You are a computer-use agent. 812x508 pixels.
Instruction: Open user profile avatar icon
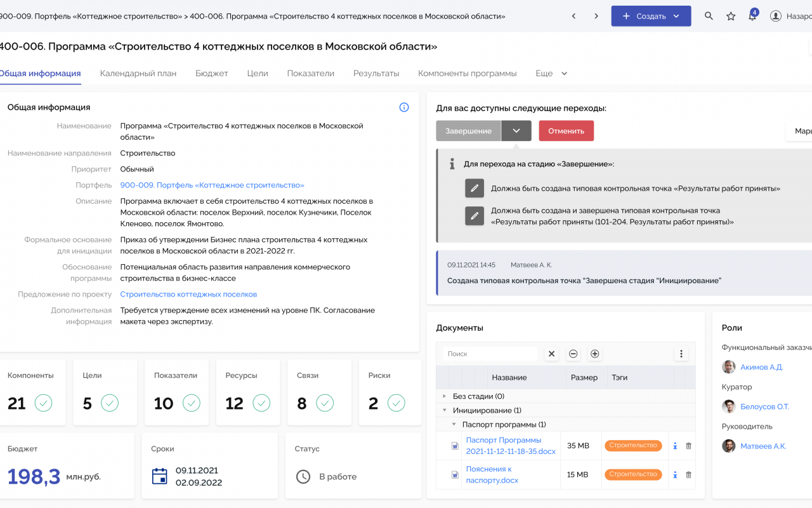click(775, 16)
